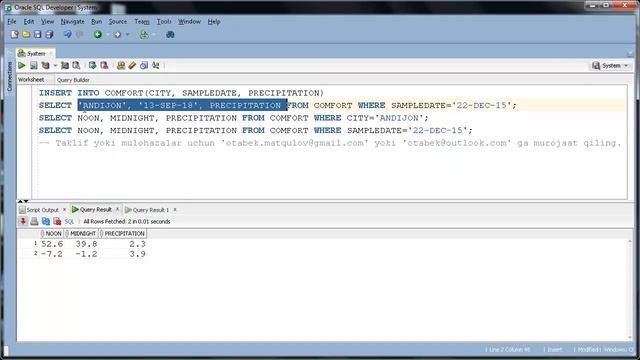Switch to the Worksheet tab
This screenshot has height=360, width=640.
point(31,80)
